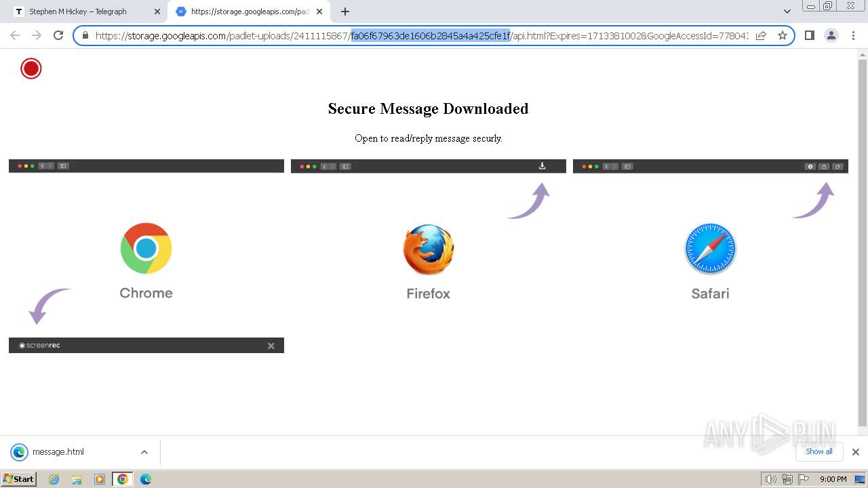The width and height of the screenshot is (868, 488).
Task: Click the Action Center flag icon
Action: (x=802, y=479)
